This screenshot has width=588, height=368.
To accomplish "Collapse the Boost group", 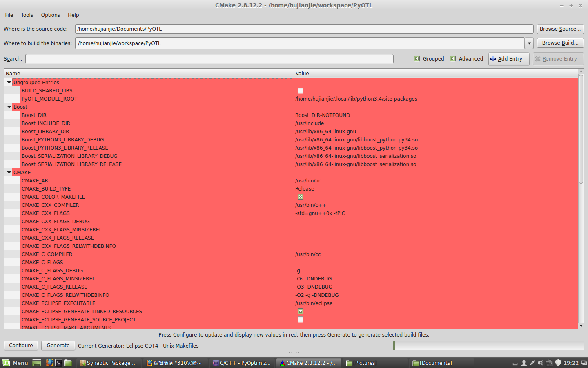I will coord(9,107).
